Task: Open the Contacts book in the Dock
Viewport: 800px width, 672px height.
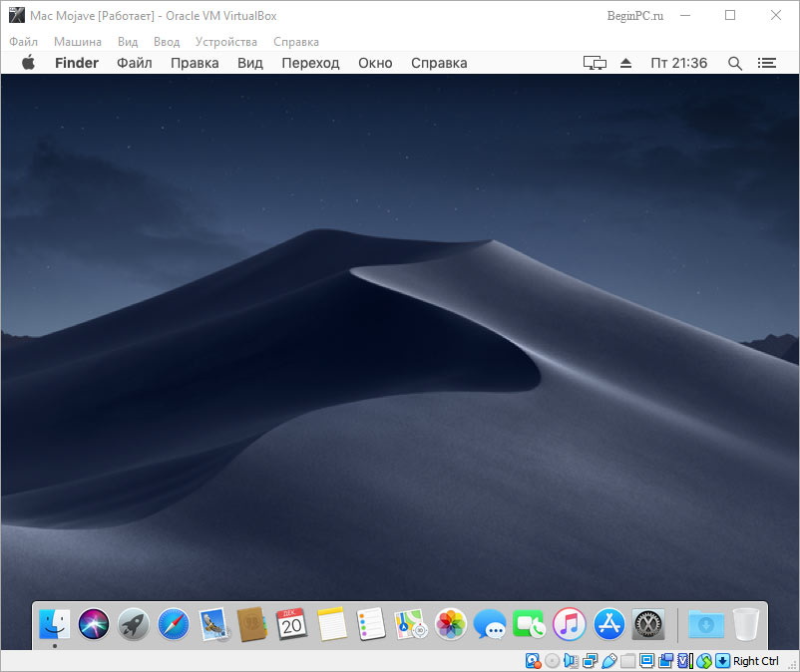Action: click(x=252, y=623)
